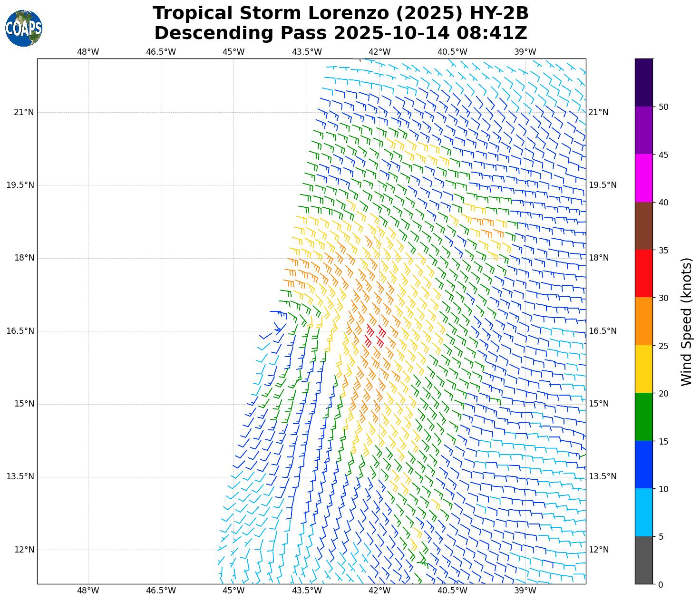Click the Descending Pass timestamp subtitle
The image size is (700, 601).
(340, 33)
